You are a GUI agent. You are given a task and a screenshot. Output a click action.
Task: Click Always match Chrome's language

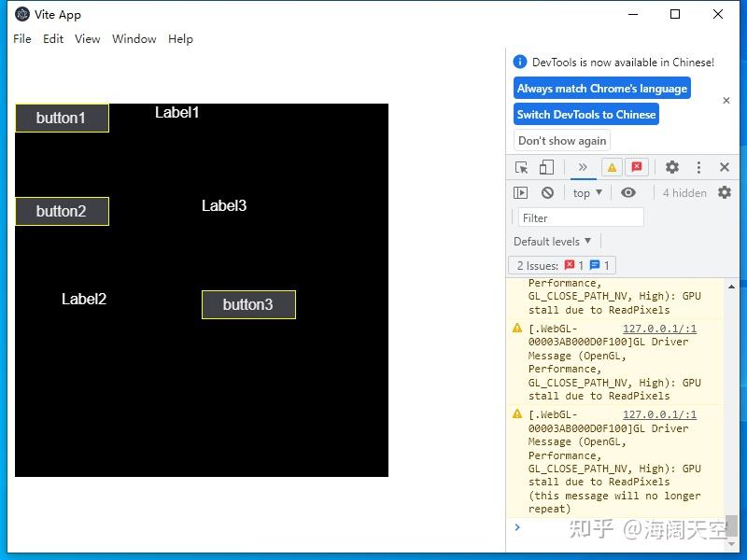click(602, 88)
